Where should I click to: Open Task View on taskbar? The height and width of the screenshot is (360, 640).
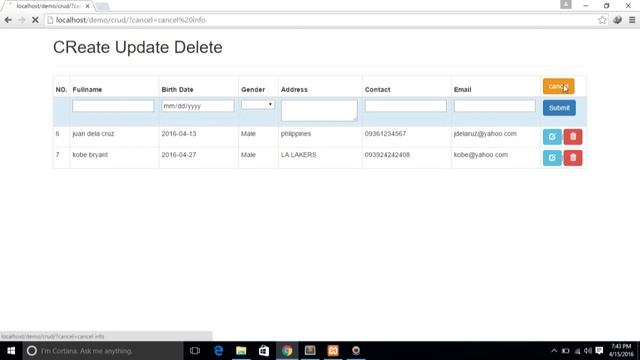point(195,351)
